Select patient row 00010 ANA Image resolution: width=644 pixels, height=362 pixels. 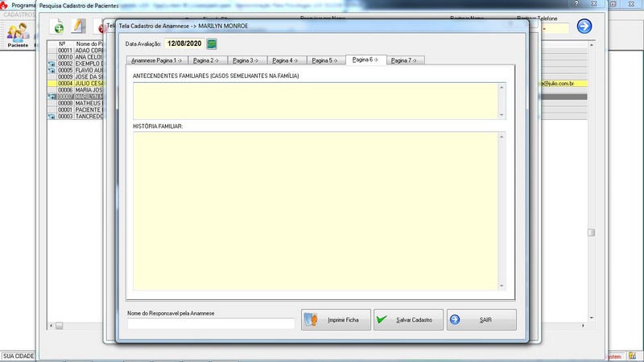pos(76,57)
